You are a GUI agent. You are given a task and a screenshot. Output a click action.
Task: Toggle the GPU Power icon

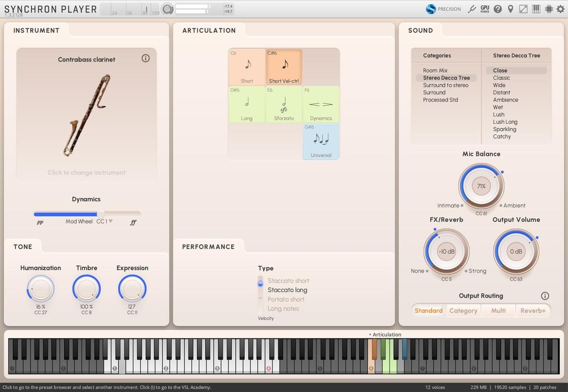coord(485,9)
